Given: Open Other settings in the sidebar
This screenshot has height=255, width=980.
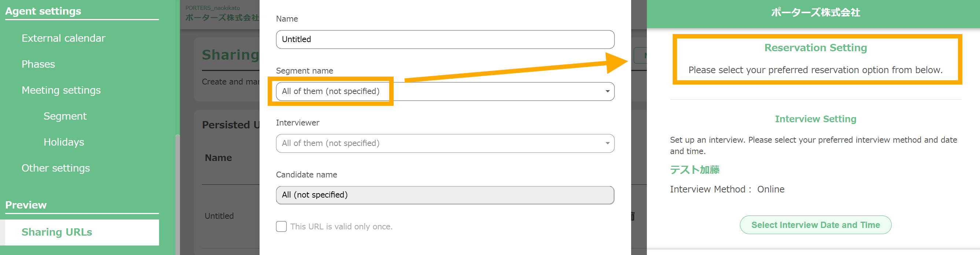Looking at the screenshot, I should 56,168.
